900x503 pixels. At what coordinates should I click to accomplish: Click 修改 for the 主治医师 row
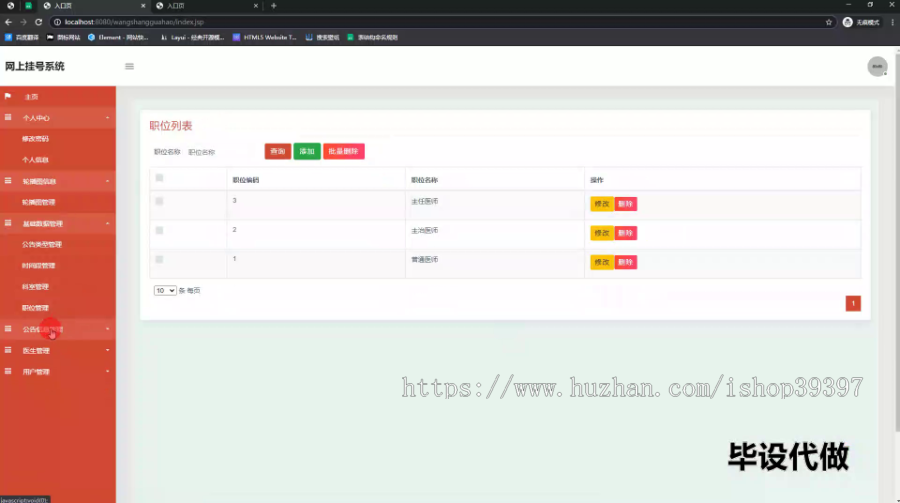(x=602, y=233)
